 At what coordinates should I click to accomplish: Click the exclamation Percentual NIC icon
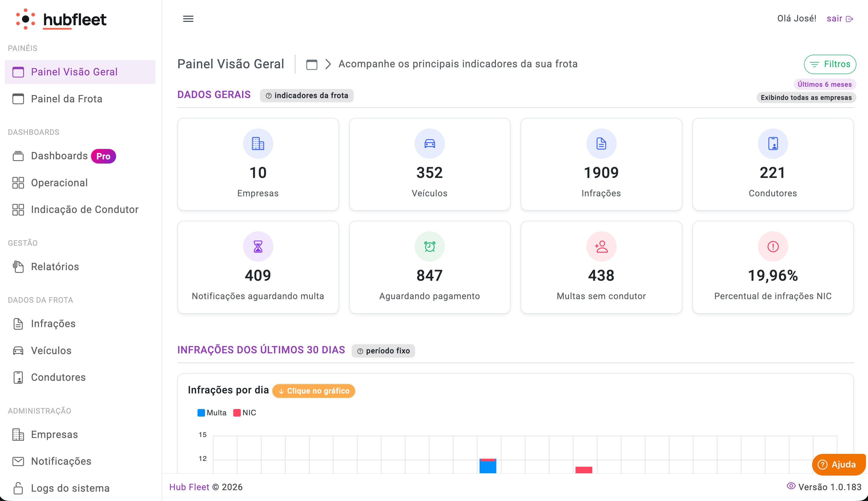(773, 246)
